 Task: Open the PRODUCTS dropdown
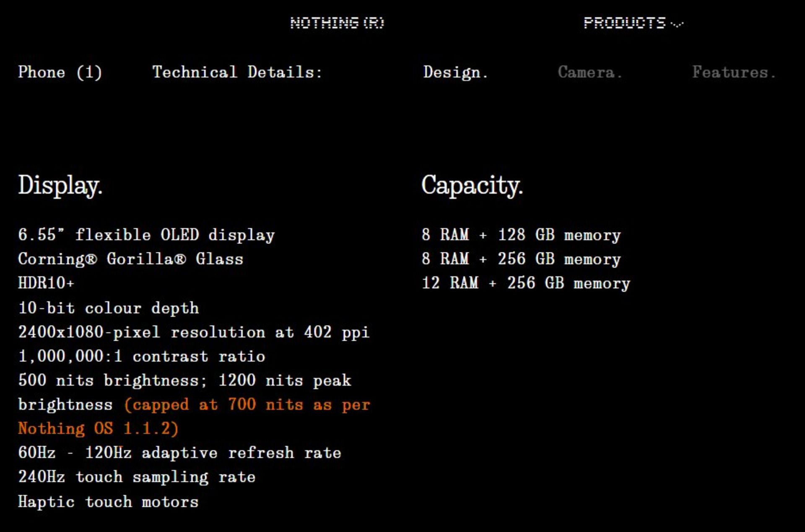(x=625, y=23)
